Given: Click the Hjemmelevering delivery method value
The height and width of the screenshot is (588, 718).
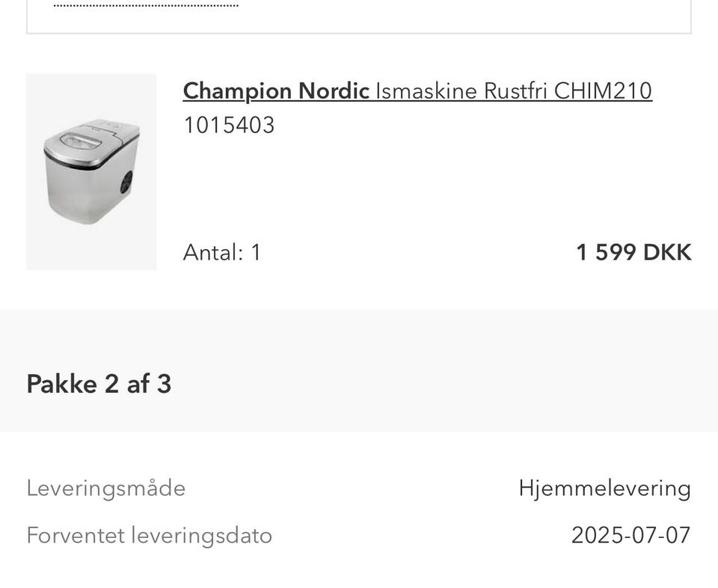Looking at the screenshot, I should [x=604, y=489].
